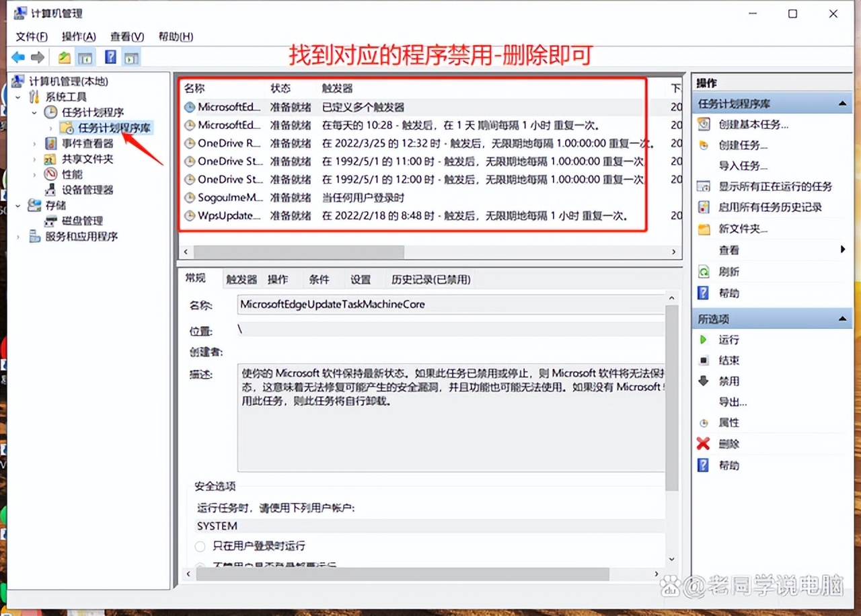Click the 名称 field showing MicrosoftEdgeUpdateTaskMachineCore
The height and width of the screenshot is (616, 861).
[x=451, y=304]
